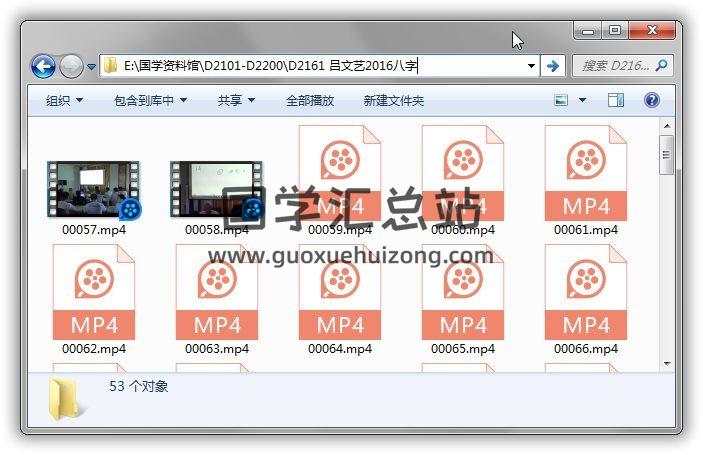Expand the address bar history dropdown
This screenshot has width=703, height=455.
531,66
